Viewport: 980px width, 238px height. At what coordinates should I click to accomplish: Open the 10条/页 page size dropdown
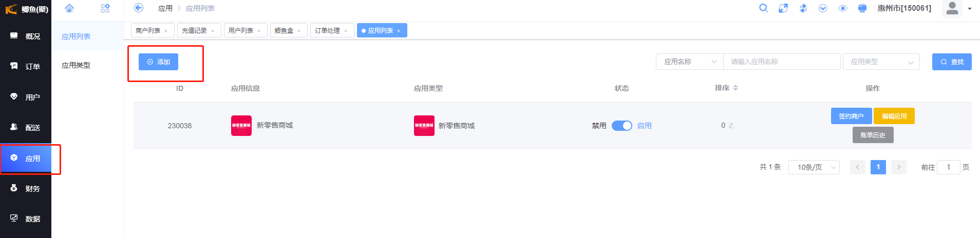point(814,167)
